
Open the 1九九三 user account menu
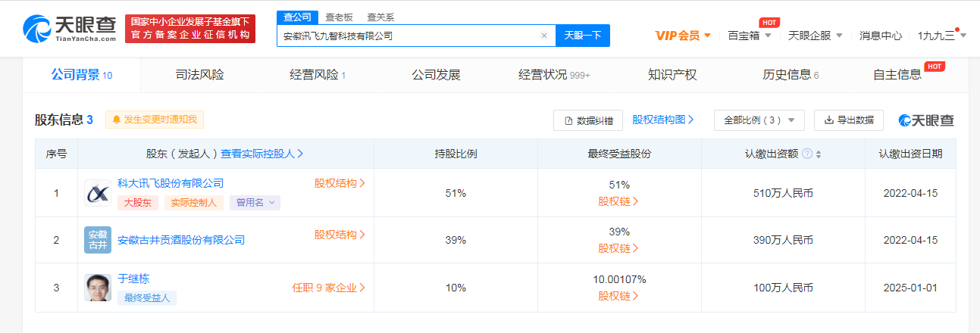click(x=942, y=36)
